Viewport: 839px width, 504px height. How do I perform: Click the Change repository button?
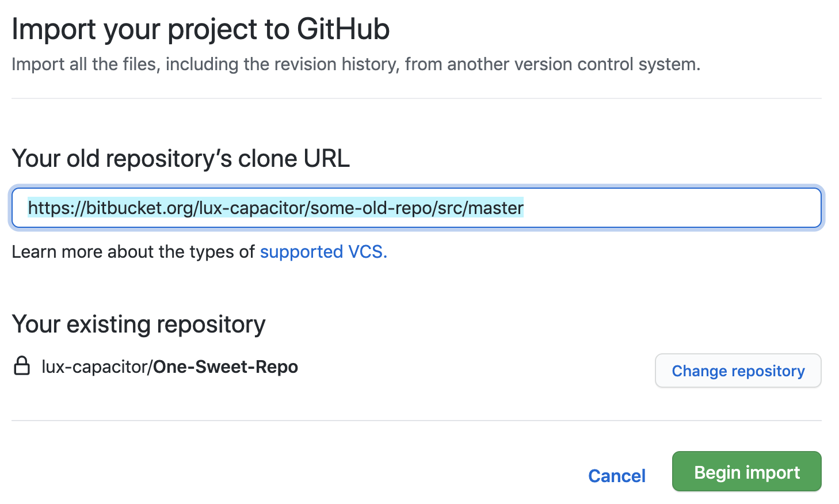click(x=738, y=371)
